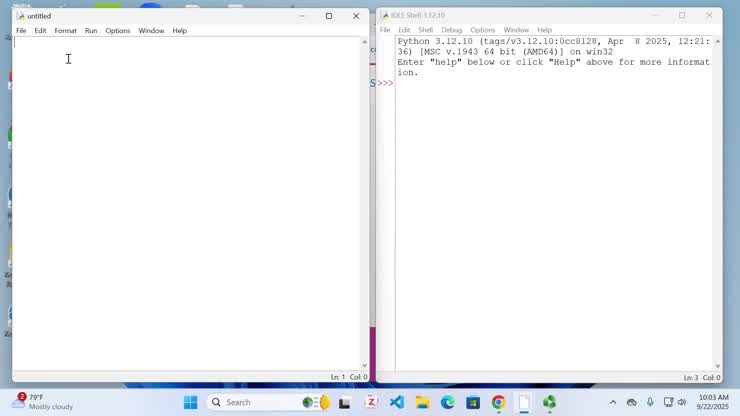Viewport: 740px width, 416px height.
Task: Open the Shell menu in IDLE Shell
Action: coord(425,30)
